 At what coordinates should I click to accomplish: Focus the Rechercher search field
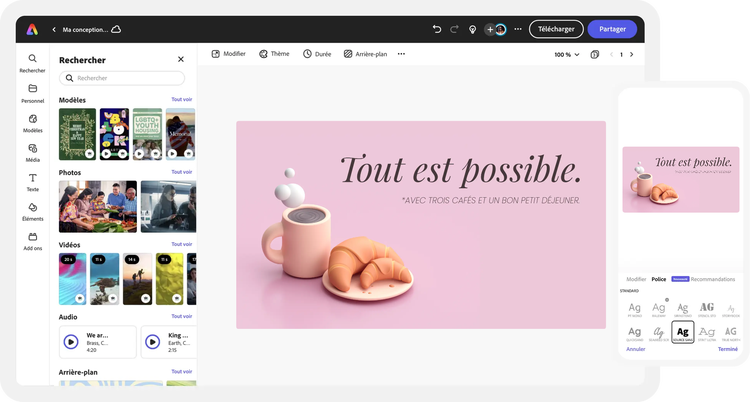[122, 78]
